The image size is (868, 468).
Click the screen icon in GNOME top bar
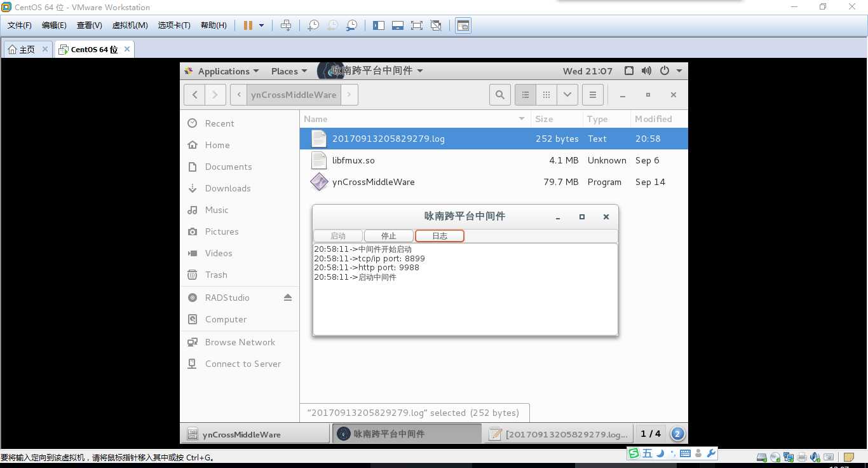click(x=628, y=71)
